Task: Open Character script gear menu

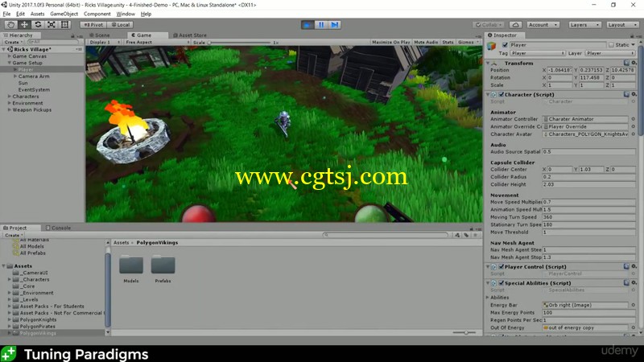Action: 634,94
